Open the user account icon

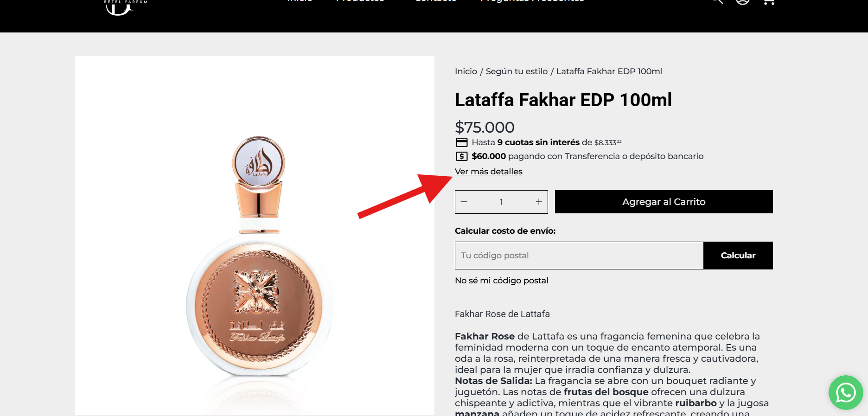pos(743,2)
